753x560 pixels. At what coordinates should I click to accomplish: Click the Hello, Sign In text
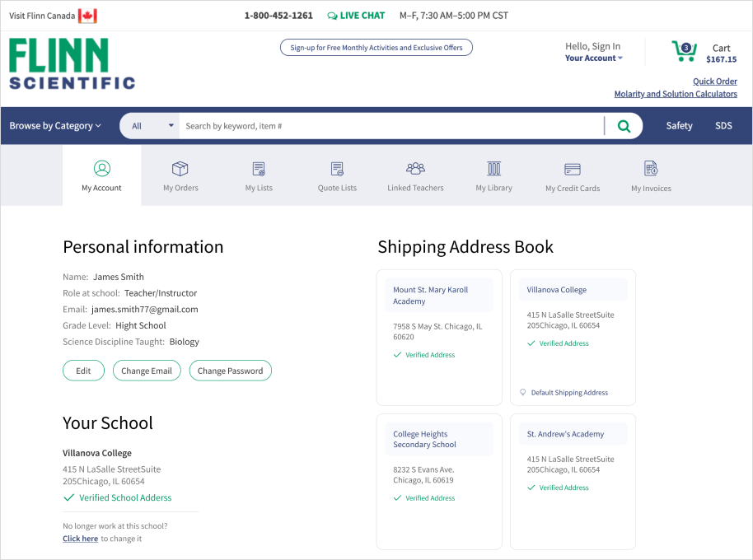[592, 46]
